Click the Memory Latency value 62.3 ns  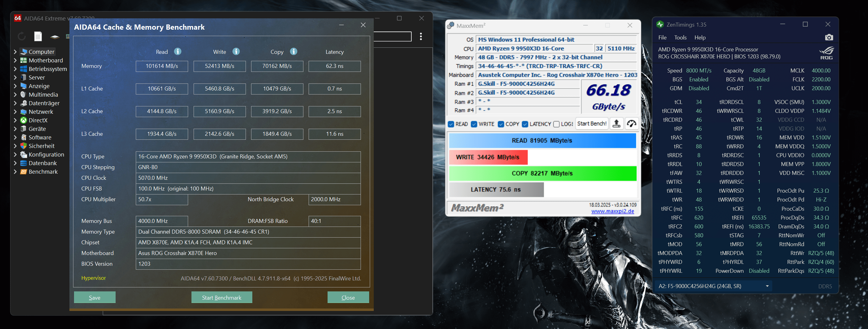335,66
